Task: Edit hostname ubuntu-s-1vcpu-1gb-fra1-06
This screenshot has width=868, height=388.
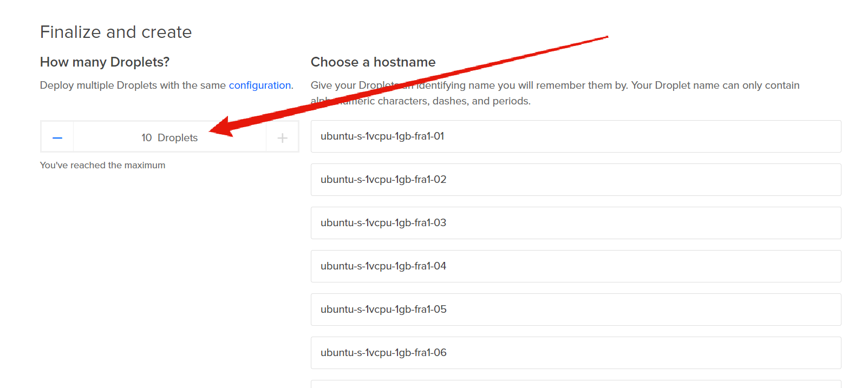Action: tap(576, 353)
